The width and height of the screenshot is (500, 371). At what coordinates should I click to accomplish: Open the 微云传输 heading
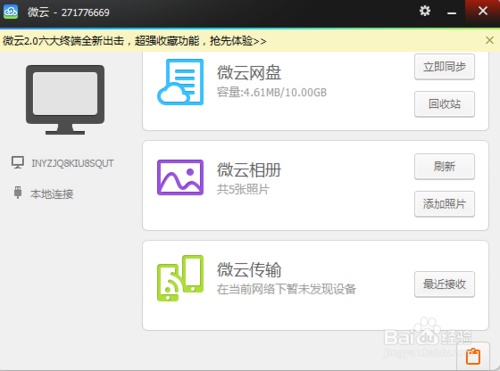coord(249,270)
